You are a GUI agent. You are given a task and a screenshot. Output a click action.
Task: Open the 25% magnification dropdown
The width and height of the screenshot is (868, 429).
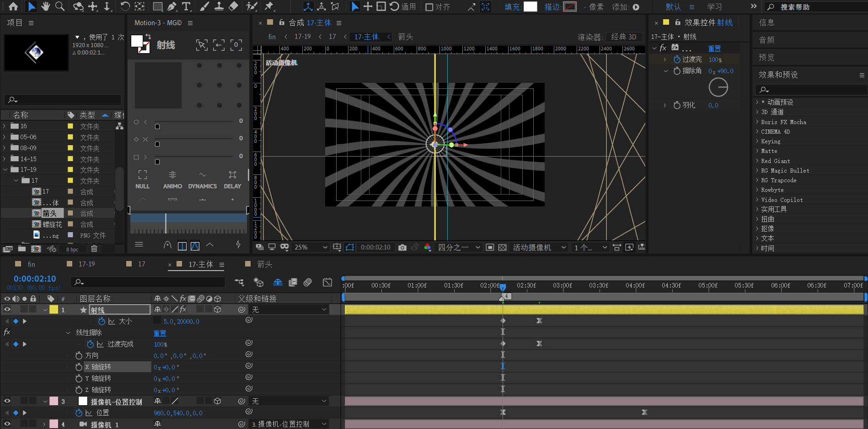[311, 247]
